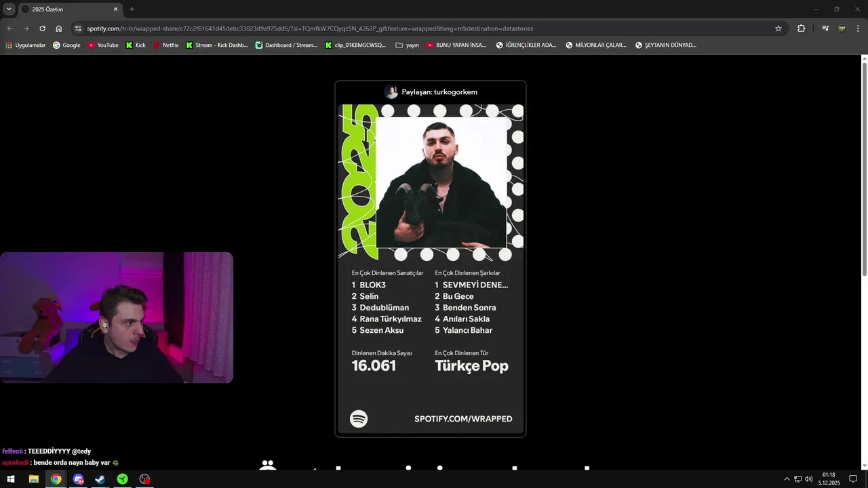Open Discord from the taskbar
Image resolution: width=868 pixels, height=488 pixels.
pos(78,479)
